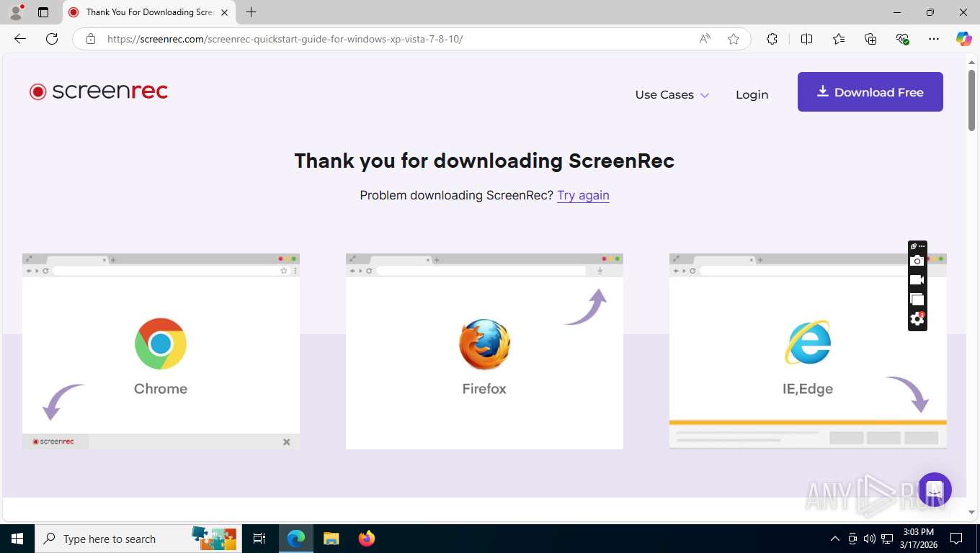Open Edge Settings and more ellipsis
The width and height of the screenshot is (980, 553).
(934, 39)
